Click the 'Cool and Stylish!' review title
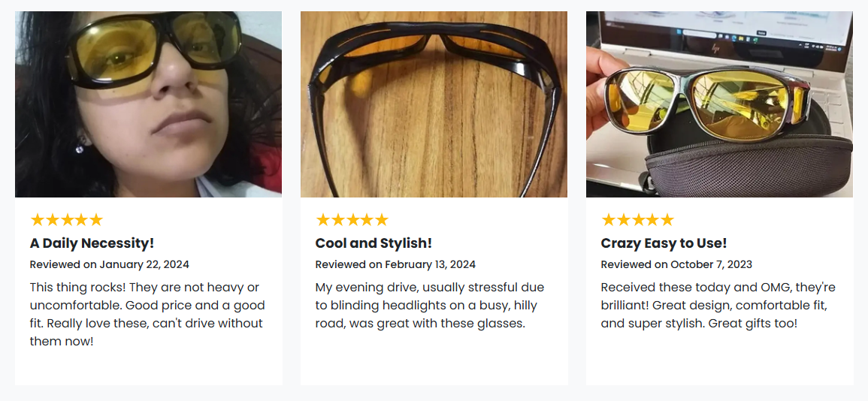Image resolution: width=868 pixels, height=401 pixels. coord(374,243)
